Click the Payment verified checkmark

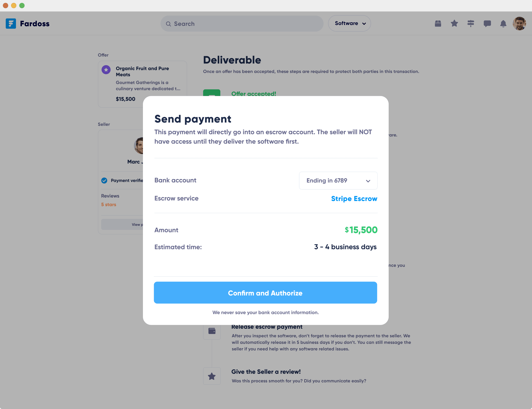point(104,180)
